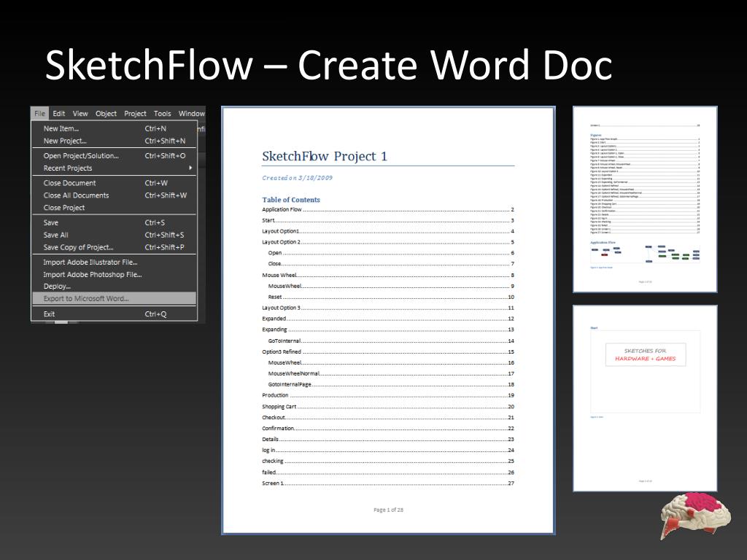Click the 'Created on 3/18/2009' subtitle
This screenshot has height=560, width=747.
(298, 178)
